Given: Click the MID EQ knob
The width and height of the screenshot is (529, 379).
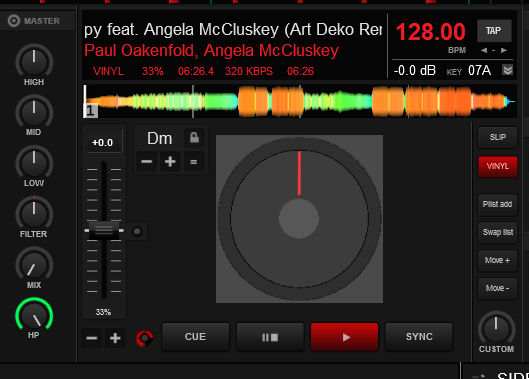Looking at the screenshot, I should pos(34,113).
